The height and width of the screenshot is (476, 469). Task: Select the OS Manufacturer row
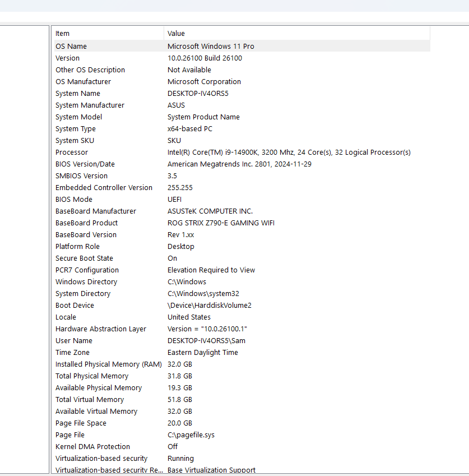(x=242, y=82)
